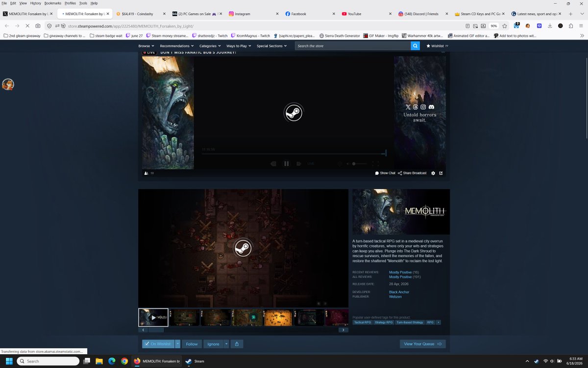Click Mostly Positive recent reviews link
This screenshot has height=368, width=588.
(400, 272)
